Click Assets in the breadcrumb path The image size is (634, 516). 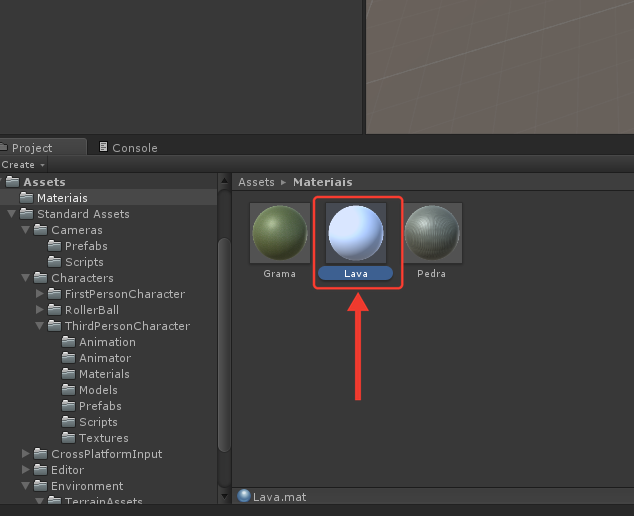pyautogui.click(x=256, y=182)
